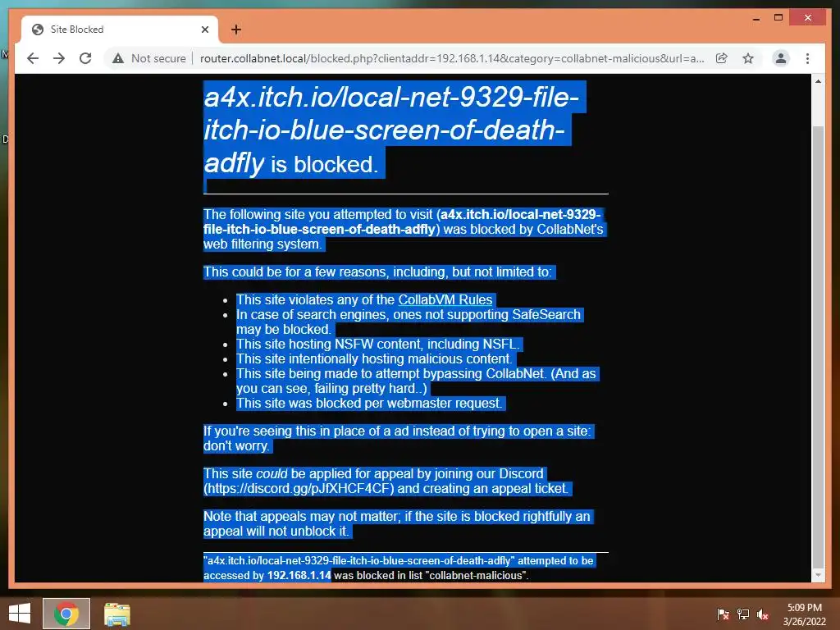Close the Chrome window
Viewport: 840px width, 630px height.
[808, 18]
